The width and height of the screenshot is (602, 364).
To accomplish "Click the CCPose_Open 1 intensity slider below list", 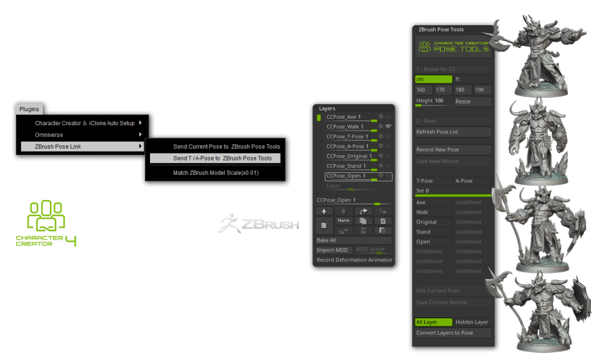I will (x=354, y=201).
